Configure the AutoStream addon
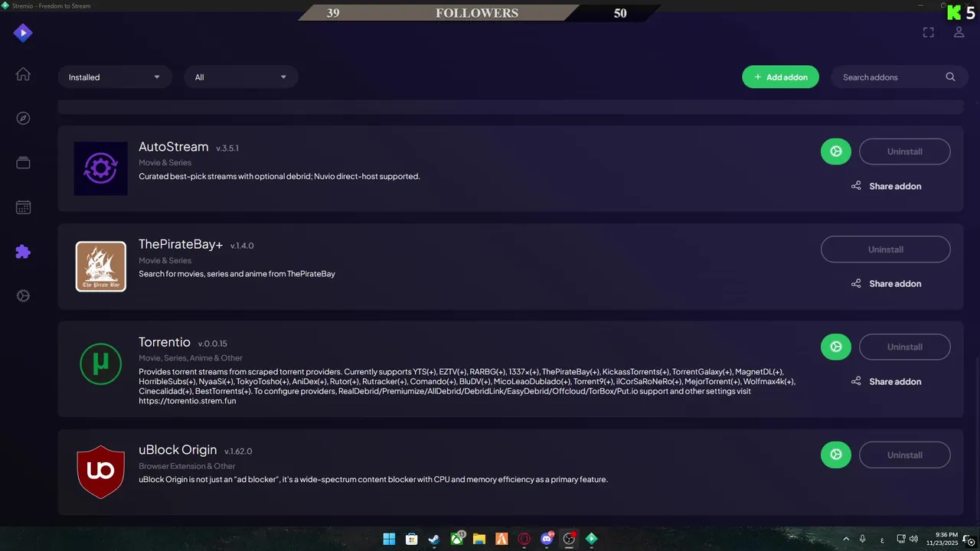980x551 pixels. pyautogui.click(x=836, y=152)
